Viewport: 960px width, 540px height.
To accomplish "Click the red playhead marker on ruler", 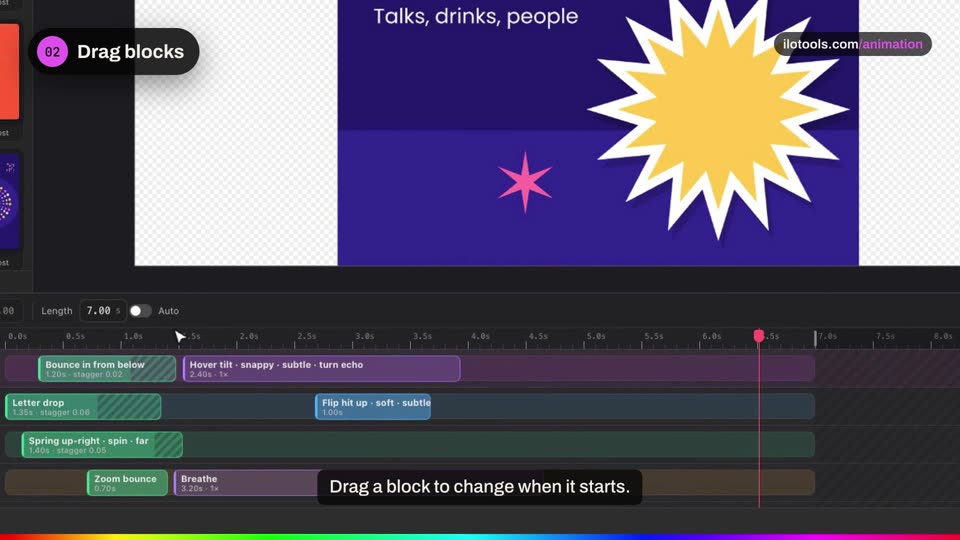I will coord(759,336).
